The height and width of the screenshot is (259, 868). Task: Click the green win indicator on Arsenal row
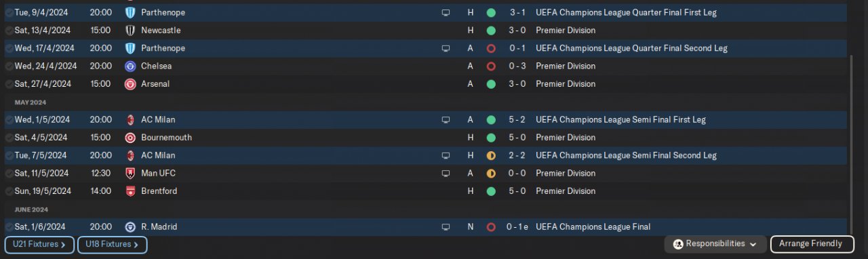[491, 84]
